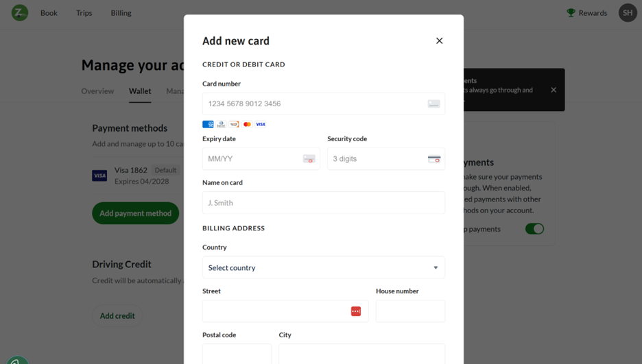642x364 pixels.
Task: Open the SH profile avatar
Action: tap(628, 12)
